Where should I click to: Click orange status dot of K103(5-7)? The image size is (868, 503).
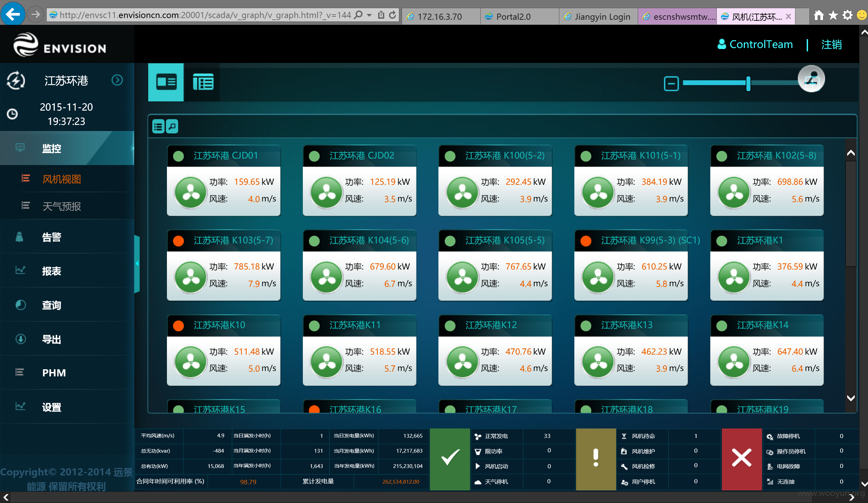pos(179,241)
